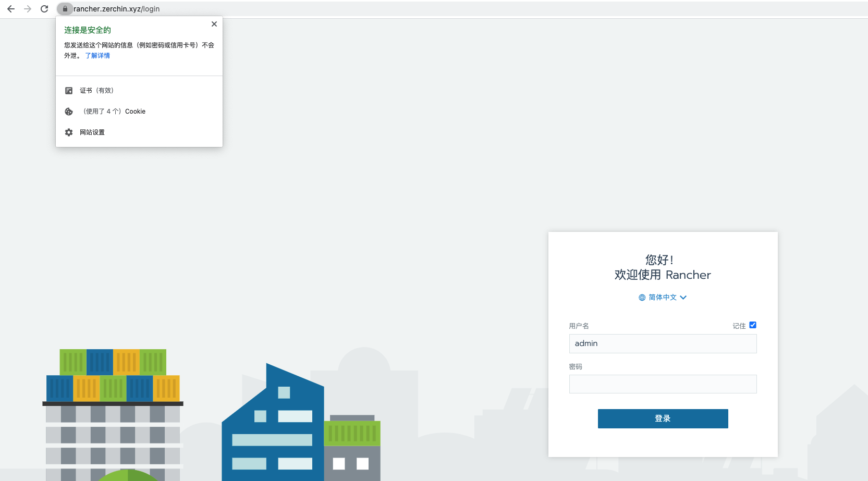The image size is (868, 481).
Task: Click the language dropdown chevron
Action: 683,298
